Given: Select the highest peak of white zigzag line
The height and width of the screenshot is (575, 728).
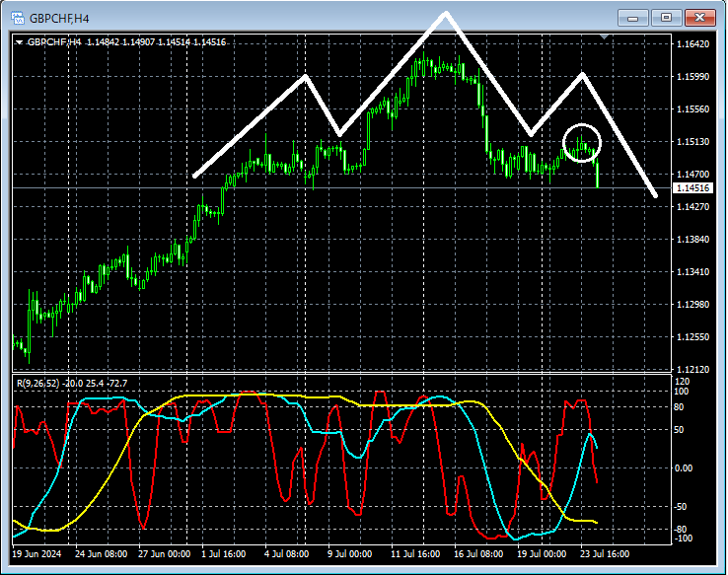Looking at the screenshot, I should 446,13.
